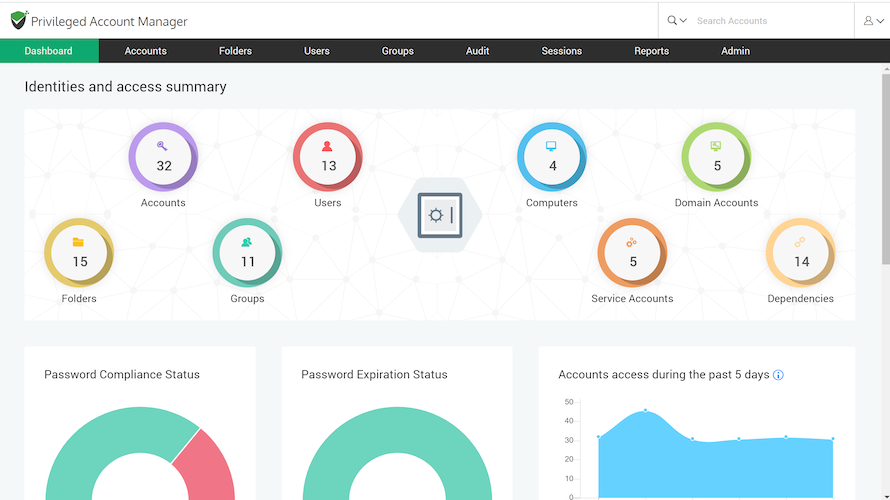
Task: Switch to the Admin tab
Action: coord(736,51)
